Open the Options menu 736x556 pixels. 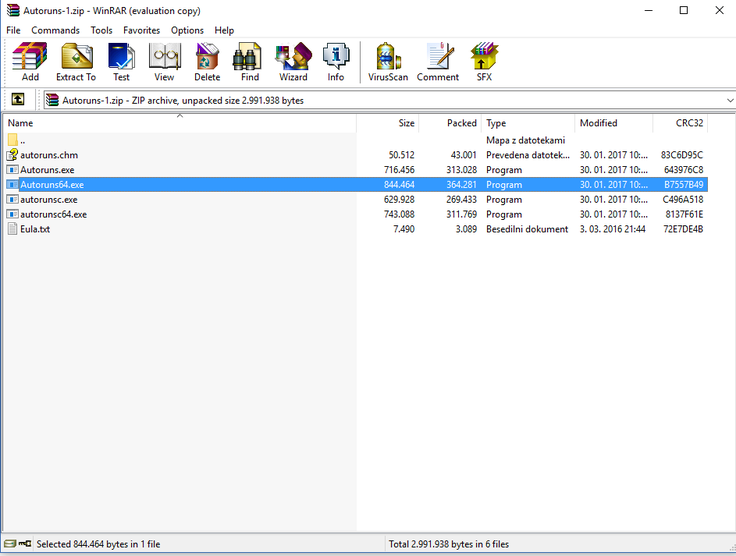(x=187, y=30)
